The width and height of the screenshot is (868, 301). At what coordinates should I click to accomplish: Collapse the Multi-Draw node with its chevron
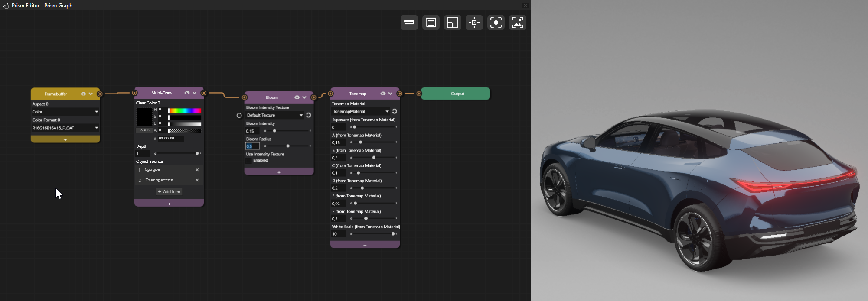pos(195,93)
